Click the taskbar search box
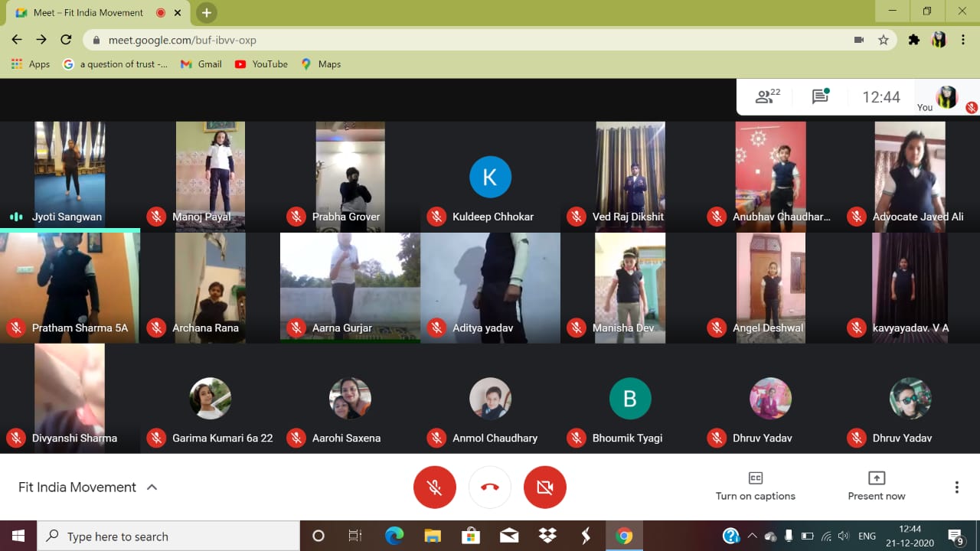 [x=168, y=536]
